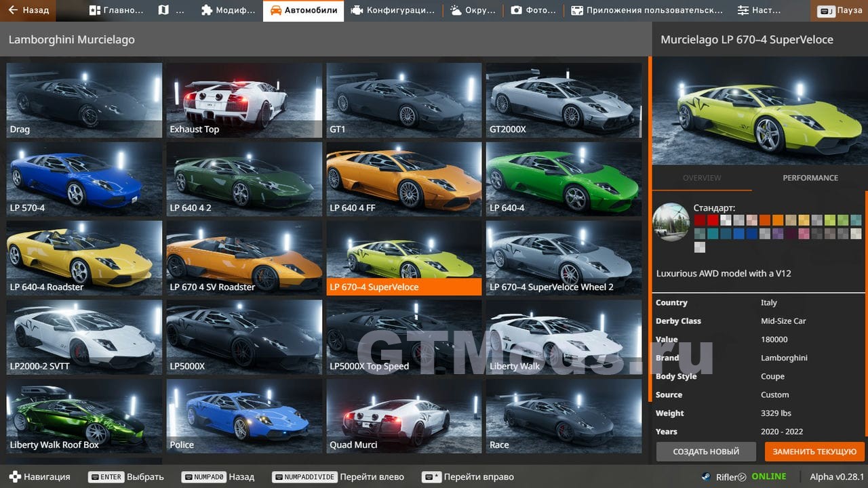Select the Автомобили tab
The width and height of the screenshot is (868, 488).
pos(303,10)
